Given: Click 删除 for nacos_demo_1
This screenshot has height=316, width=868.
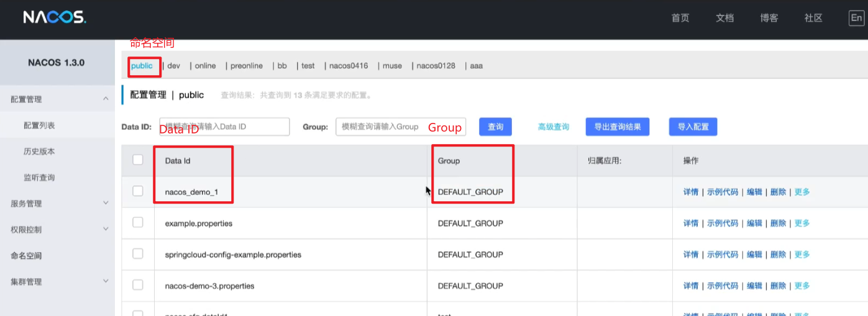Looking at the screenshot, I should pos(778,192).
